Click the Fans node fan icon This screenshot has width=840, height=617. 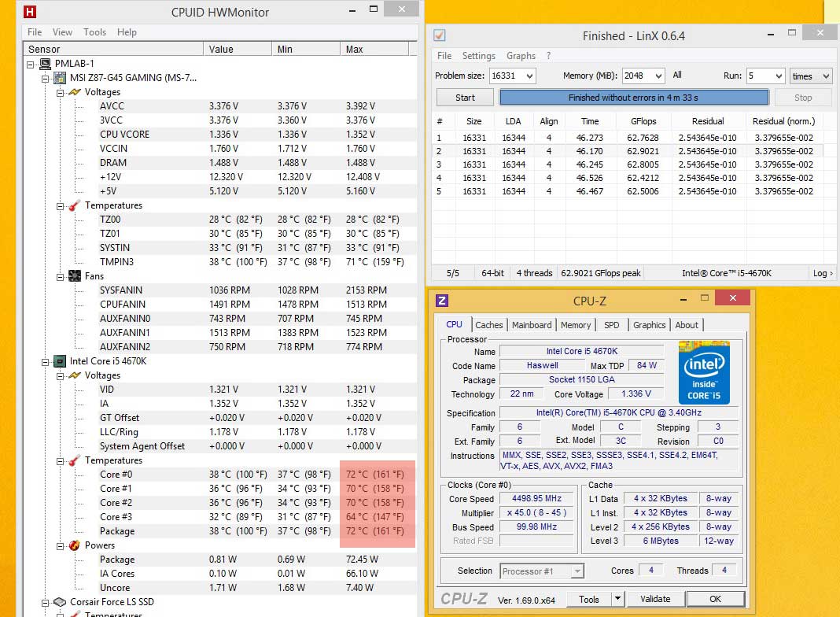(75, 276)
